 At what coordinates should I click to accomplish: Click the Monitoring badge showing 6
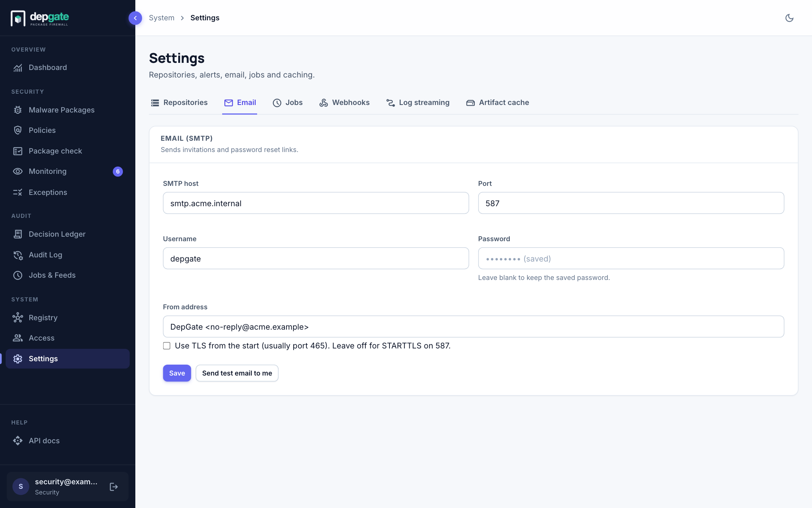[x=118, y=172]
